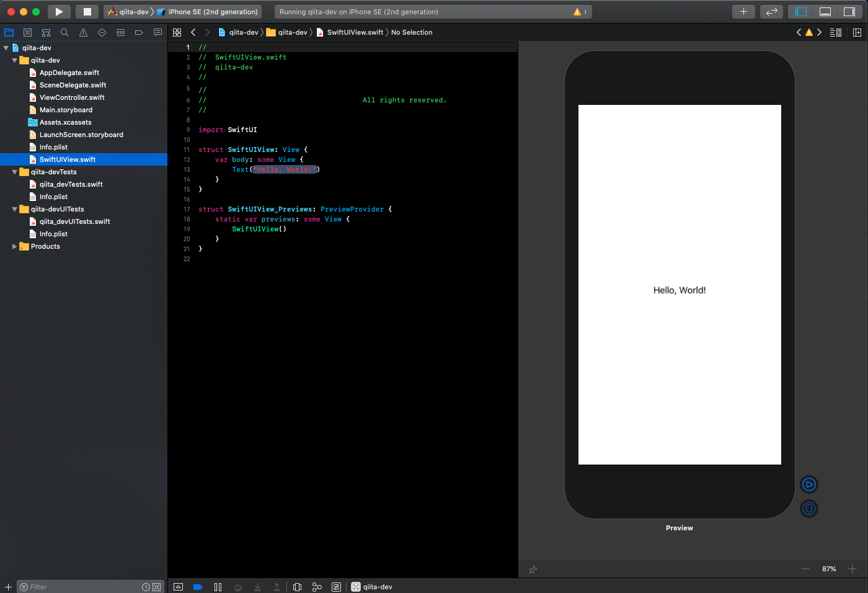
Task: Toggle the Inspectors panel visibility
Action: pos(849,12)
